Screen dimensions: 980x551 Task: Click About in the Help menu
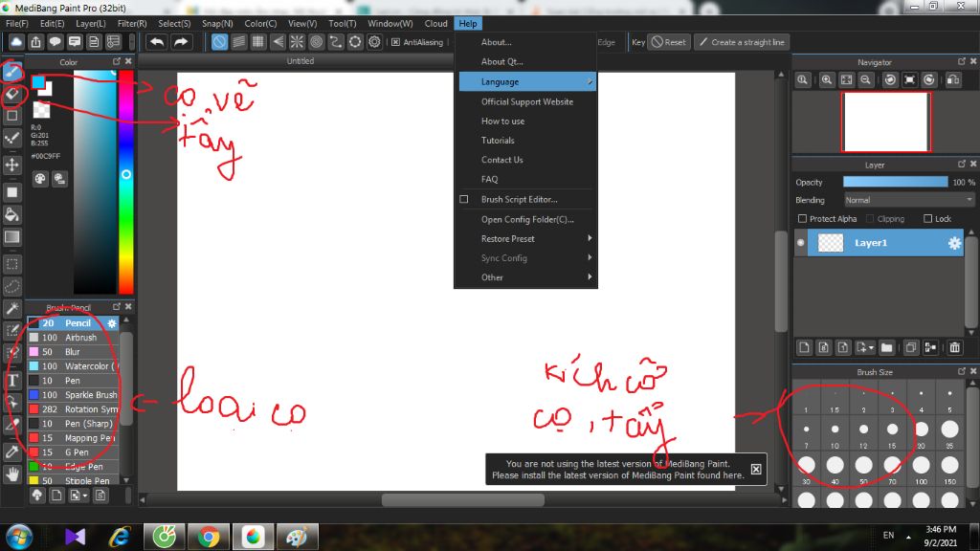[x=497, y=42]
